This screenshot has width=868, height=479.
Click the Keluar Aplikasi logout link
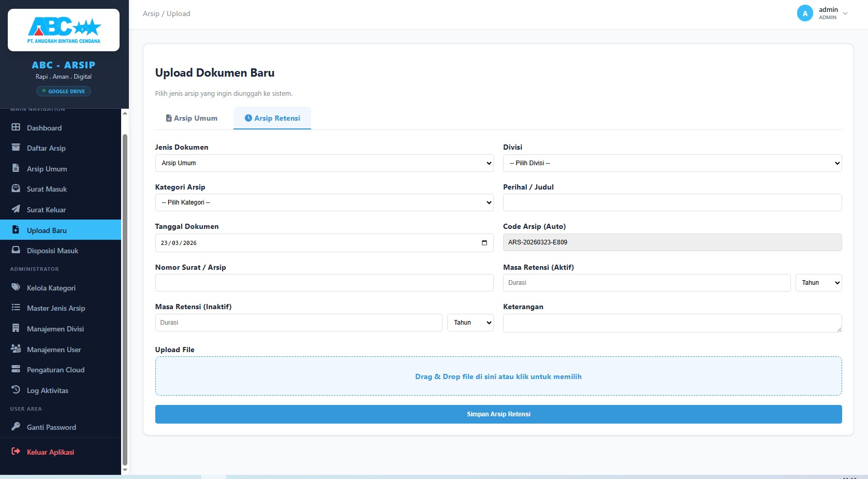[61, 452]
